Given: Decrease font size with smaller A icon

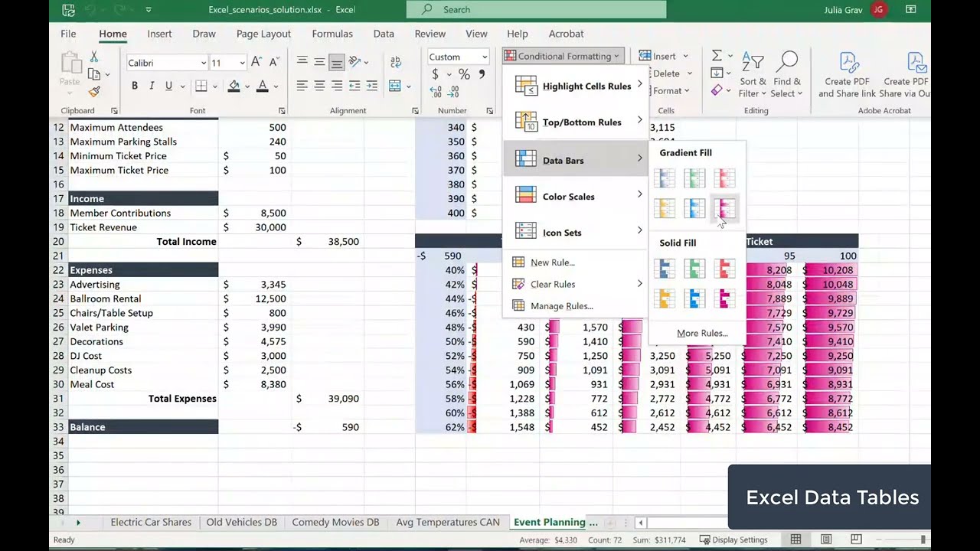Looking at the screenshot, I should pos(274,62).
